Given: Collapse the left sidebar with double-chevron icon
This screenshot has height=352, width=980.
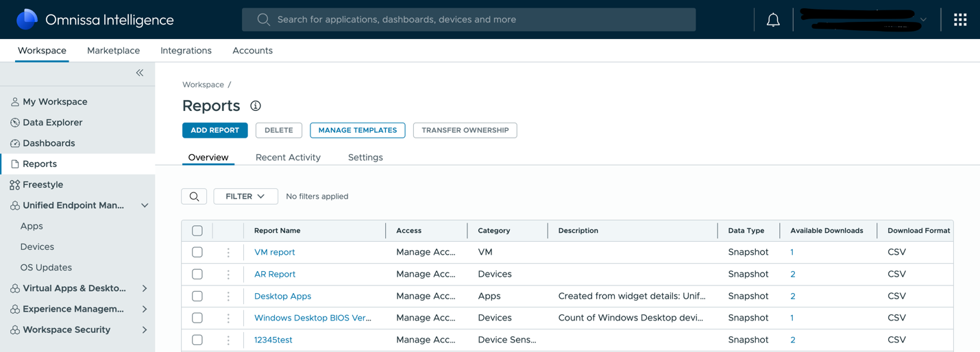Looking at the screenshot, I should click(140, 73).
